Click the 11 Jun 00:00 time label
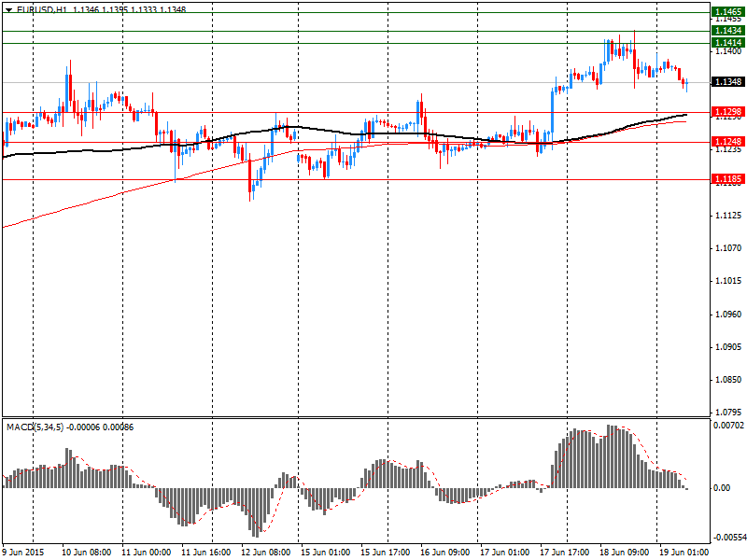This screenshot has height=560, width=747. (x=147, y=553)
